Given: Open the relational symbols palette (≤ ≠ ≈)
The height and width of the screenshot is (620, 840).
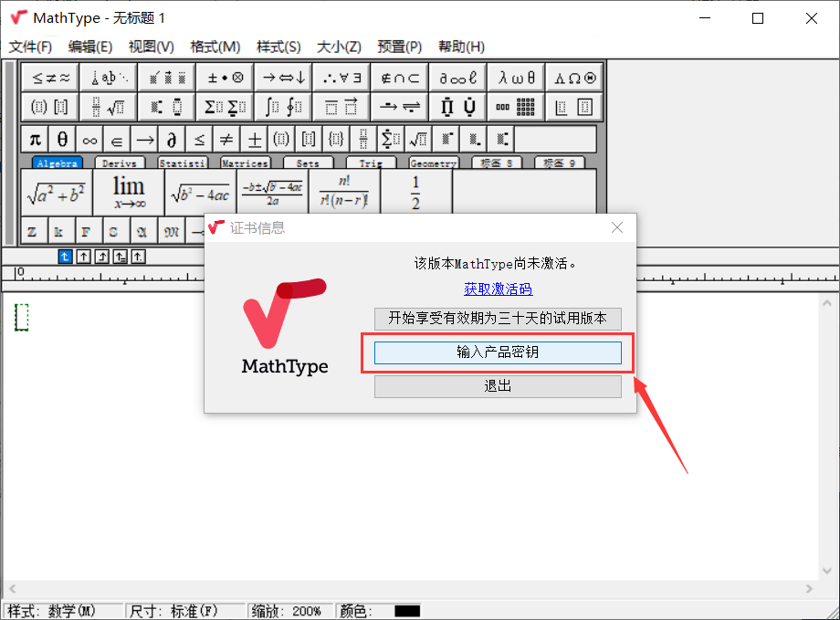Looking at the screenshot, I should (x=50, y=78).
